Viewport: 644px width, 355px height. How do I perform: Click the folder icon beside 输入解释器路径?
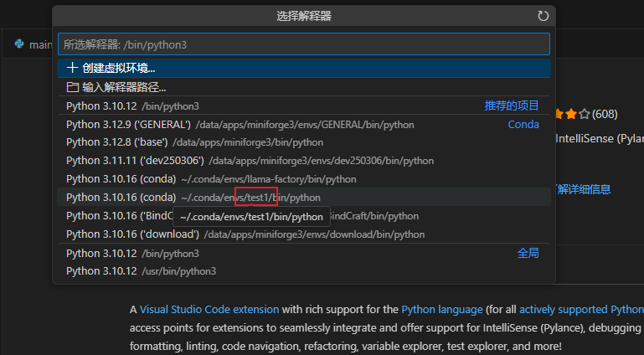[72, 87]
